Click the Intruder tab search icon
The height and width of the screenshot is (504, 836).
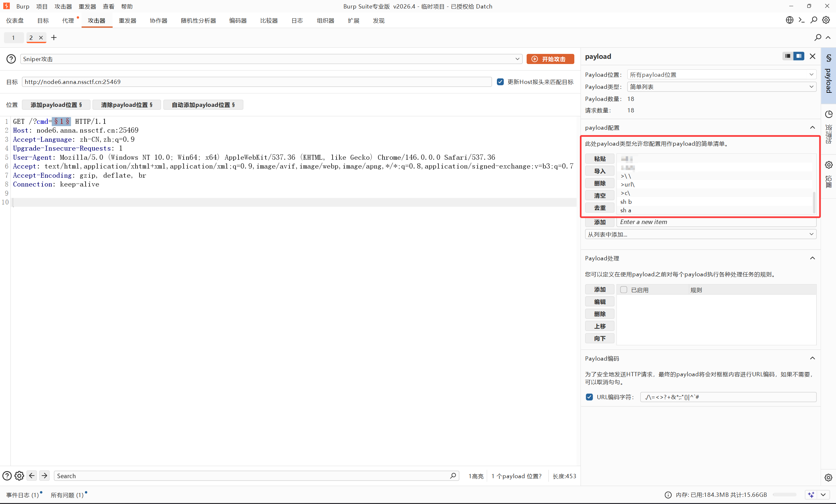[x=818, y=37]
